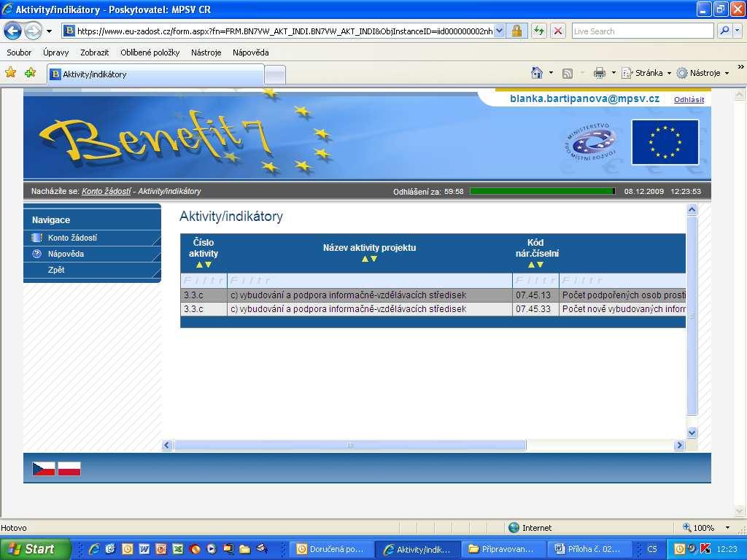Sort Název aktivity projektu ascending
Screen dimensions: 747x560
tap(365, 259)
